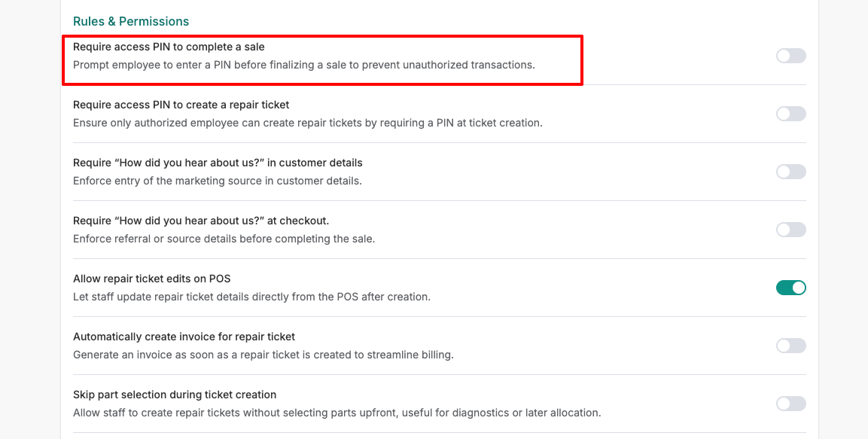Image resolution: width=868 pixels, height=439 pixels.
Task: Click "Generate an invoice as soon as" description
Action: (263, 355)
